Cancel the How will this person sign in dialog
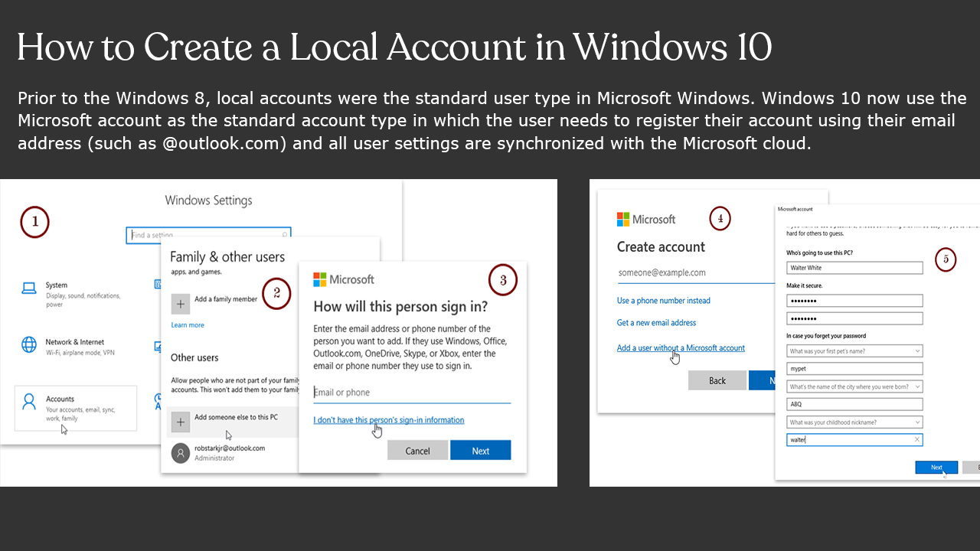 pos(417,451)
